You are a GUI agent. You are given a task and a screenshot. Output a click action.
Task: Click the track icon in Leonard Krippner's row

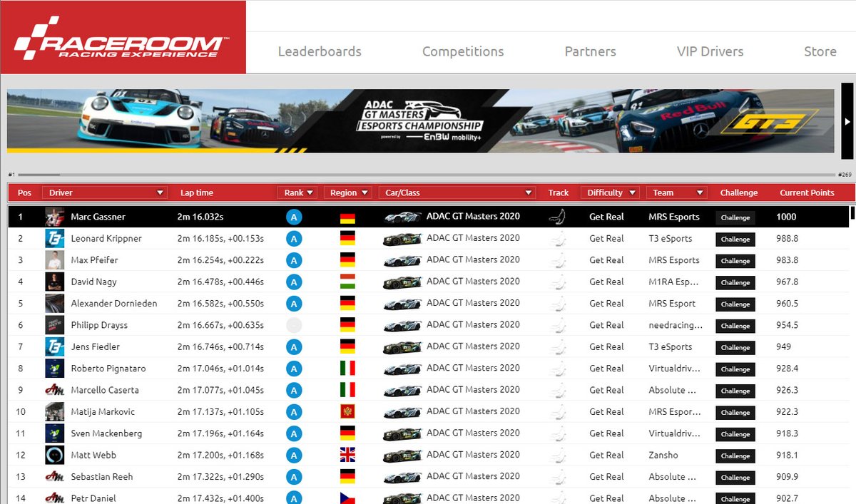(559, 239)
